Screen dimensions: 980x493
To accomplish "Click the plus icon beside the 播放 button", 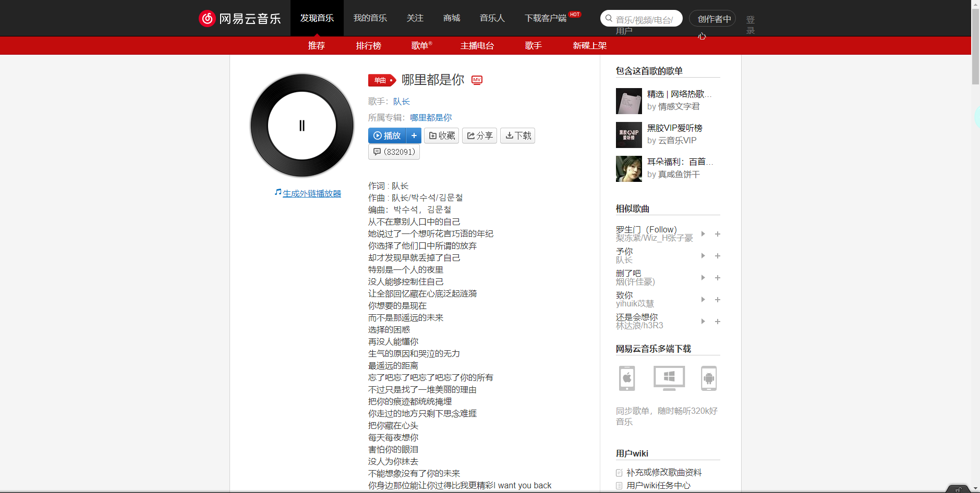I will (414, 135).
